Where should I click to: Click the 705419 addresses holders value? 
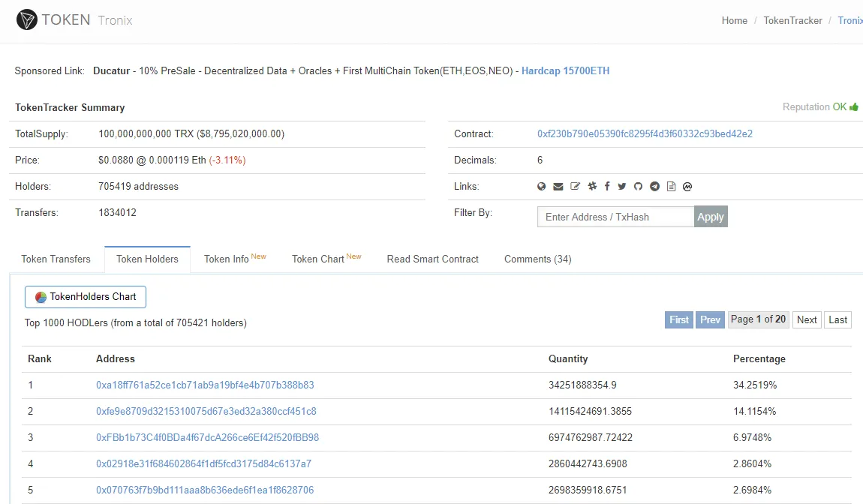(x=139, y=187)
